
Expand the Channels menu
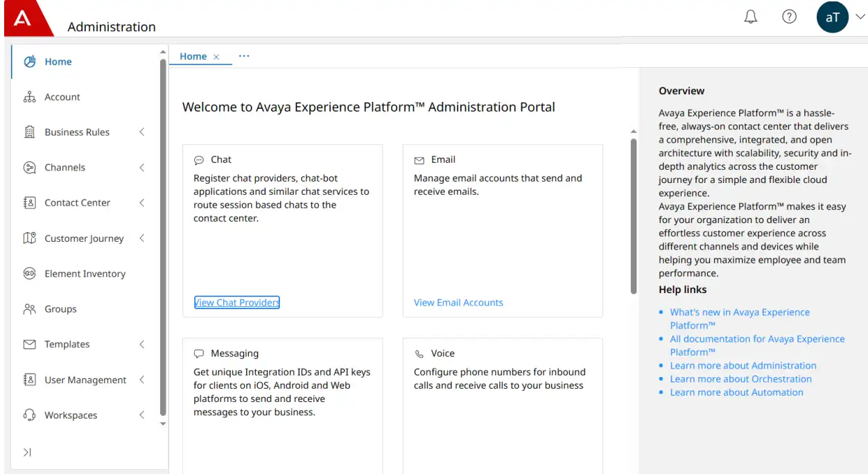142,167
